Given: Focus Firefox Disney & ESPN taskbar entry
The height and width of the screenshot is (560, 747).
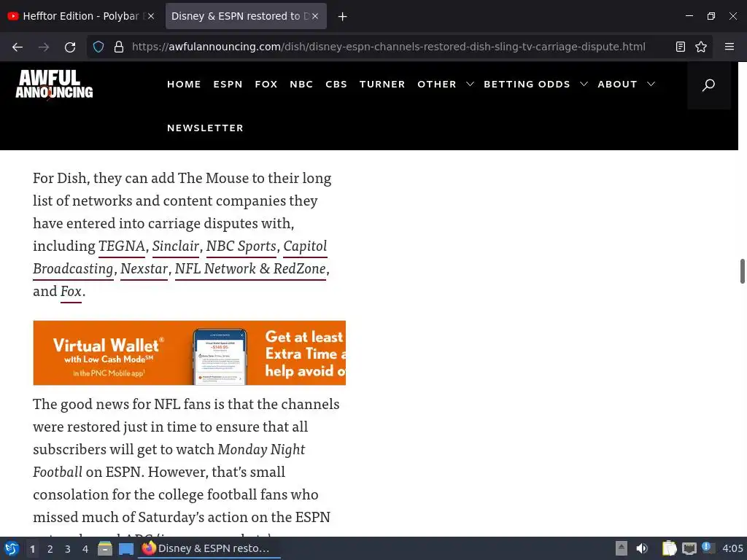Looking at the screenshot, I should click(x=209, y=548).
